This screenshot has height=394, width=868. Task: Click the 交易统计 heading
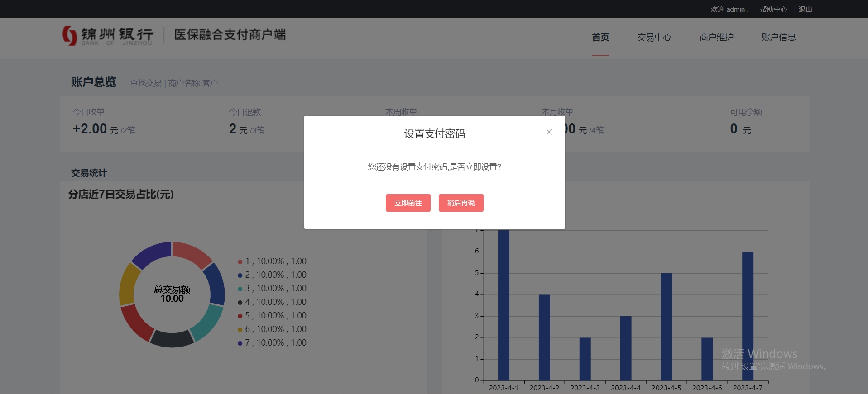[x=89, y=173]
